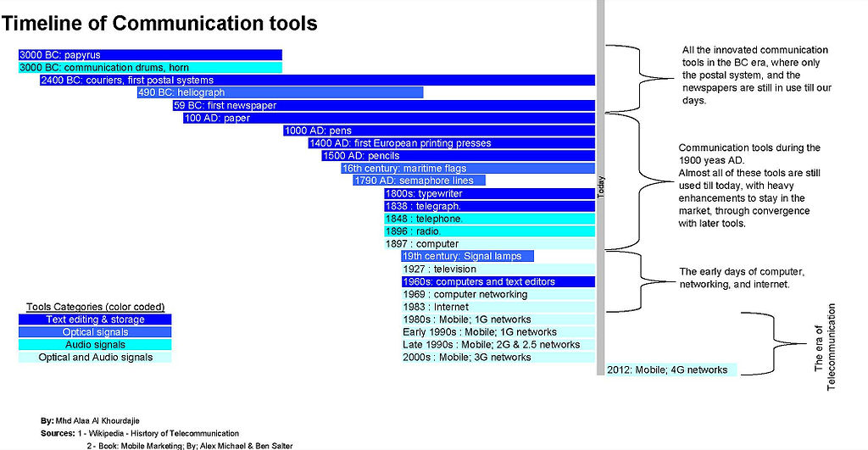Viewport: 868px width, 450px height.
Task: Select the Optical and Audio signals legend swatch
Action: point(95,358)
